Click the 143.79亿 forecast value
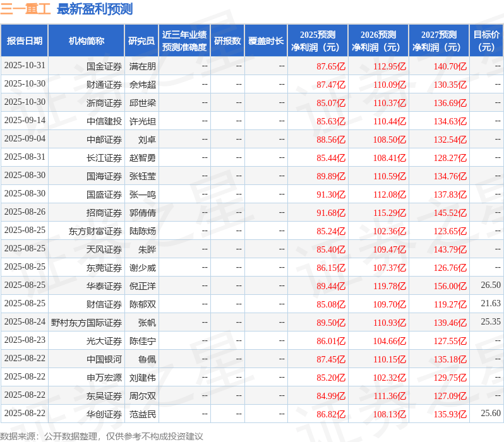 click(450, 250)
